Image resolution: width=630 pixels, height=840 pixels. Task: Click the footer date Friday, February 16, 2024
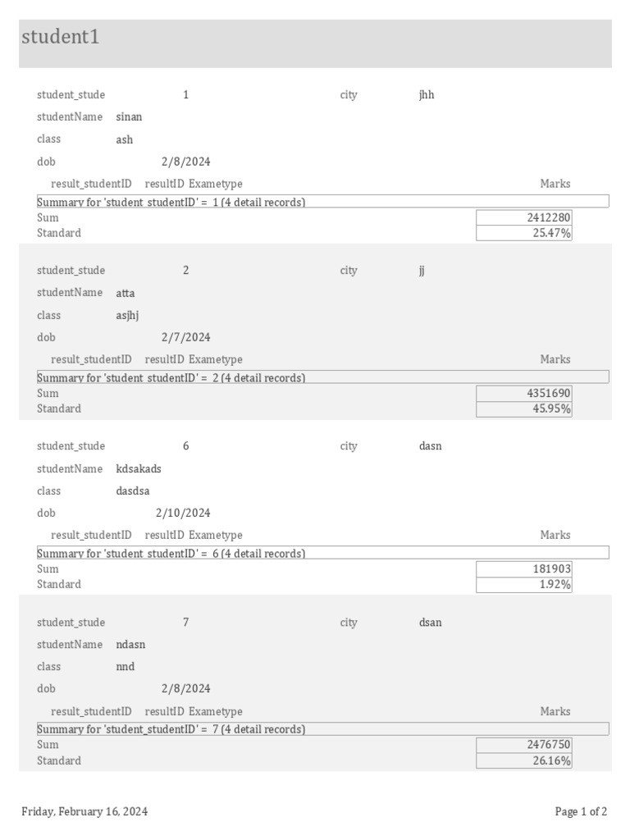[84, 811]
